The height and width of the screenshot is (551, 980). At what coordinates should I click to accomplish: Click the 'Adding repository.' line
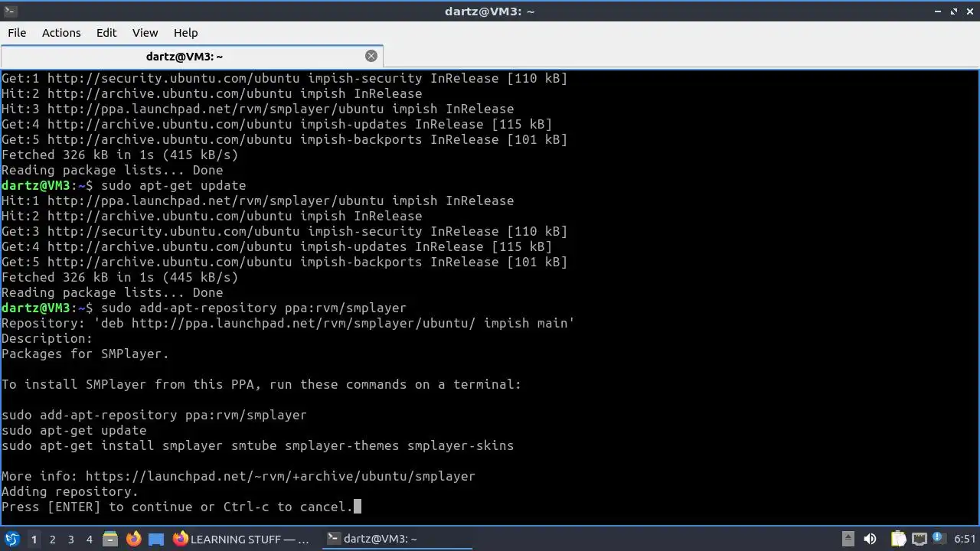(x=70, y=491)
